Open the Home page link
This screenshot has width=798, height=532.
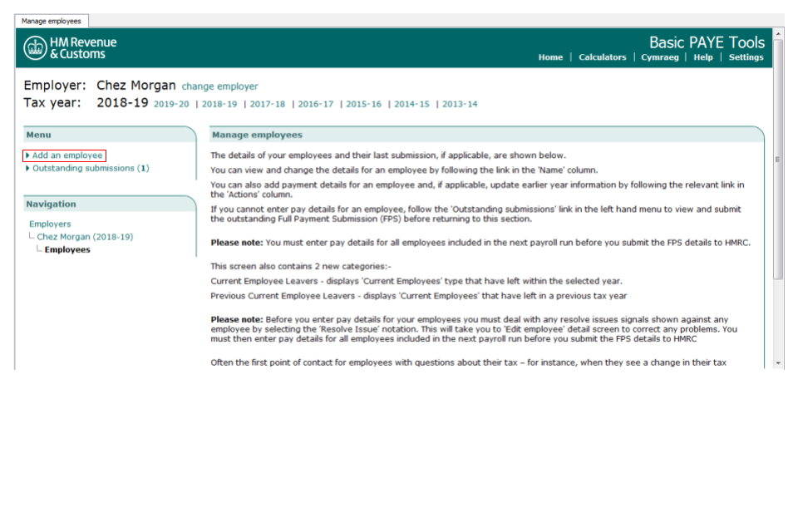tap(550, 57)
